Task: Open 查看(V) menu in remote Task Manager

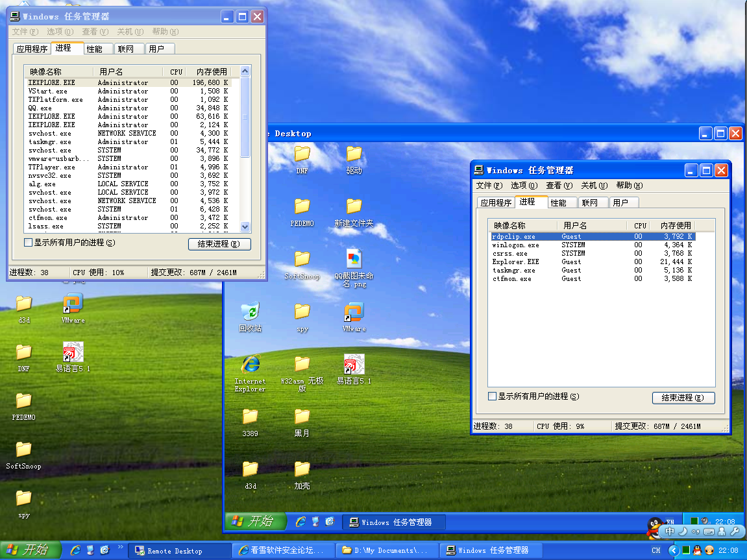Action: 559,185
